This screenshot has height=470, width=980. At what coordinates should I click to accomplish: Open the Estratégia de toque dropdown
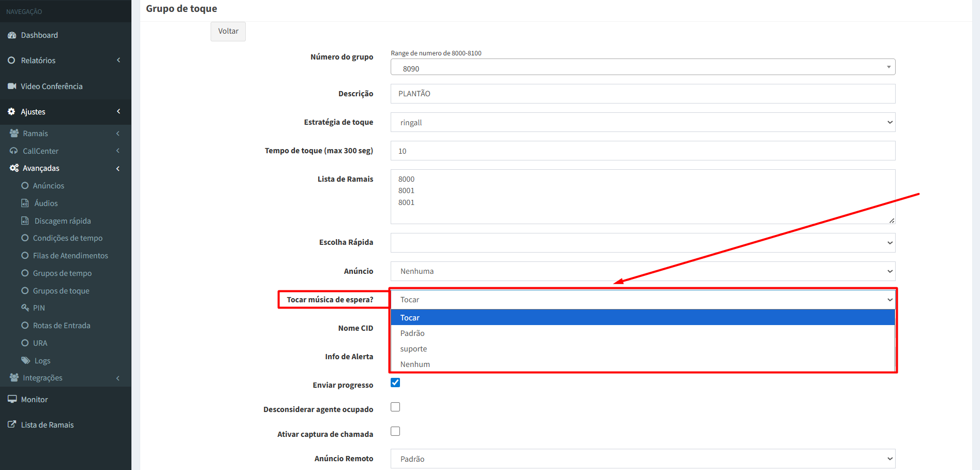click(643, 123)
